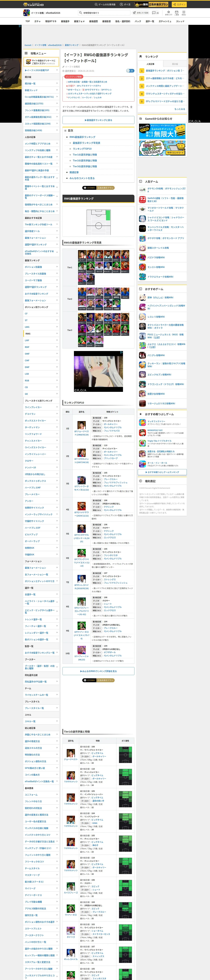Expand the 掲示板一覧 sidebar row

(x=41, y=84)
